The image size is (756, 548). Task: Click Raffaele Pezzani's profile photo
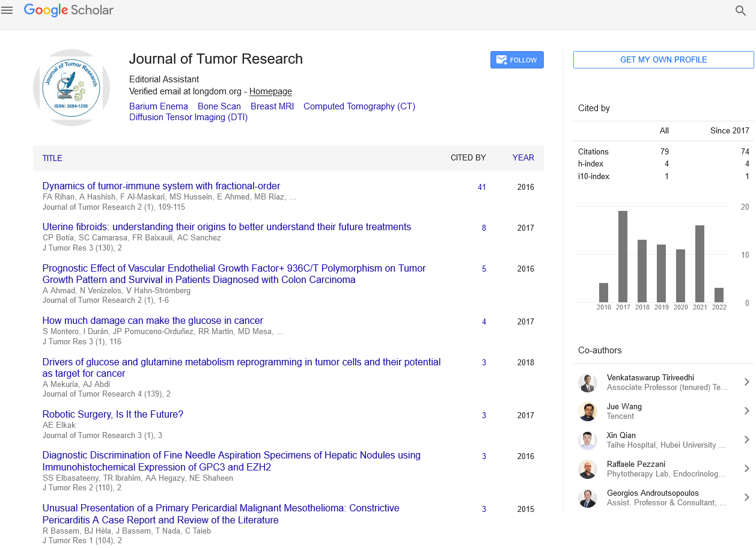click(587, 469)
